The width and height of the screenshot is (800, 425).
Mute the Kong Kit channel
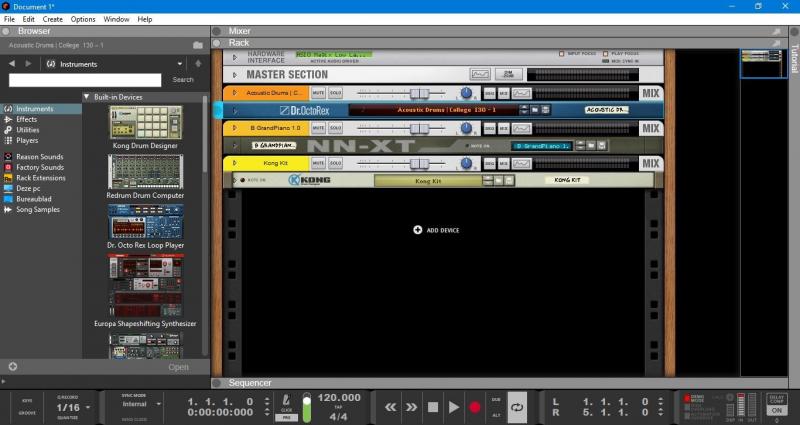pos(318,163)
